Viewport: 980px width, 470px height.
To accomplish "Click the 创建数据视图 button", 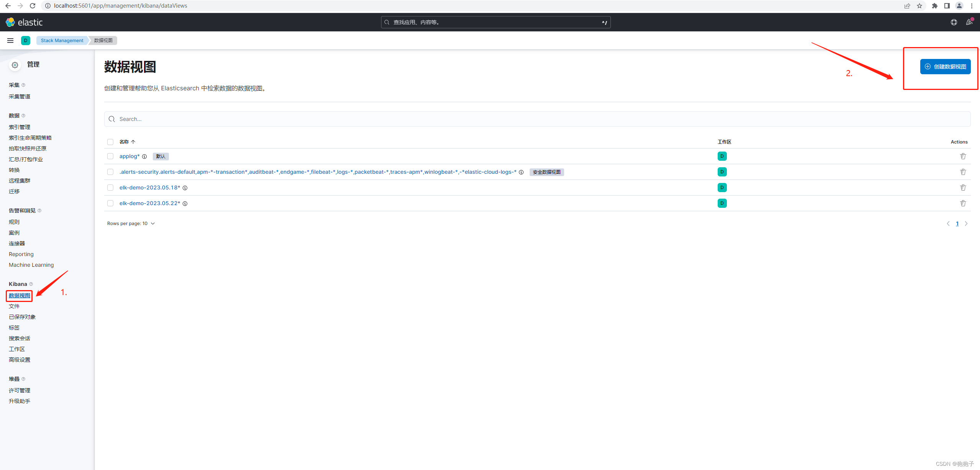I will 945,66.
